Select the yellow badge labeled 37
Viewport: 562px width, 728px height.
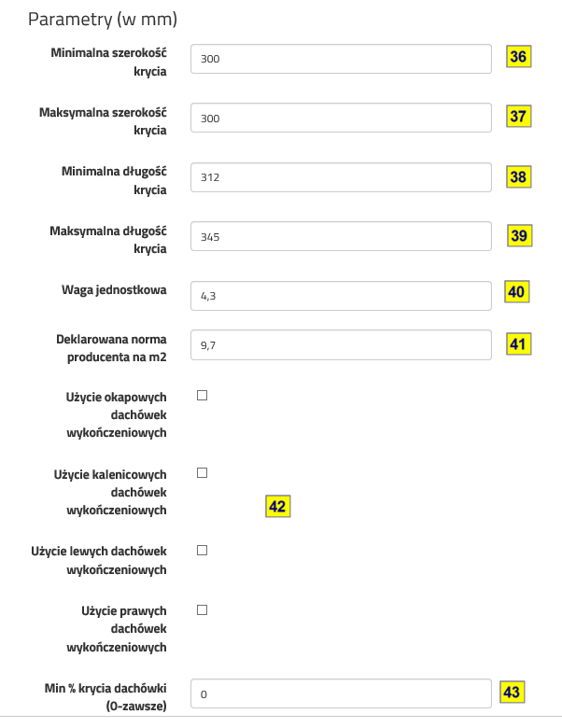518,117
